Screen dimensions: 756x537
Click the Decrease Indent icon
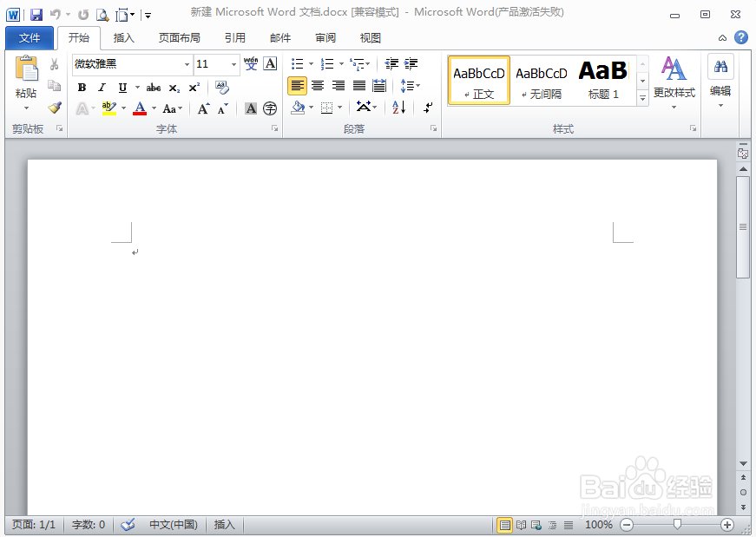(391, 63)
